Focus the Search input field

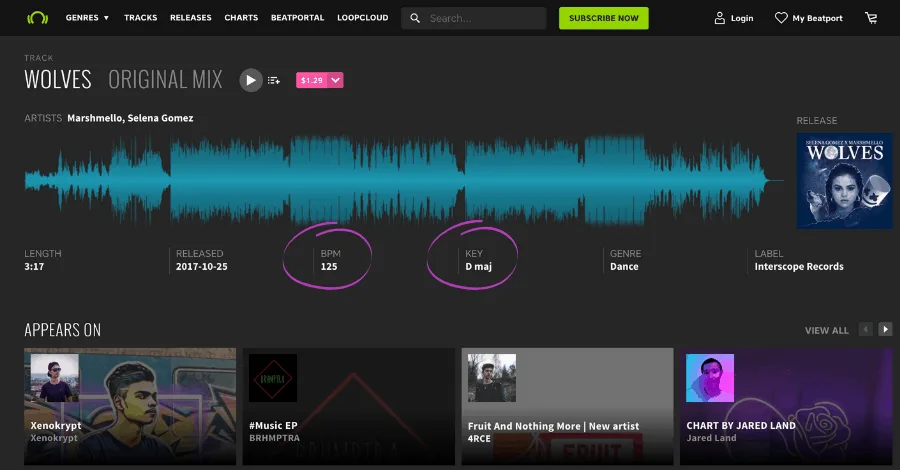474,18
